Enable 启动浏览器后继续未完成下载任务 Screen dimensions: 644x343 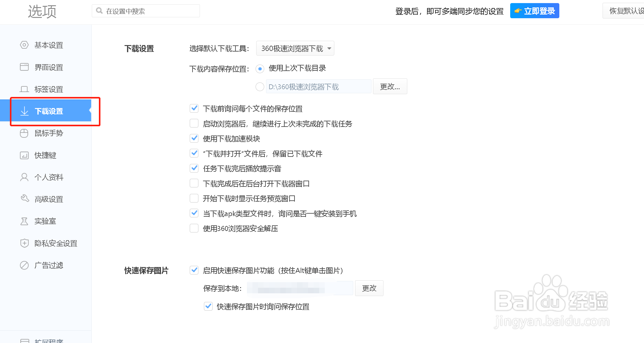click(194, 123)
